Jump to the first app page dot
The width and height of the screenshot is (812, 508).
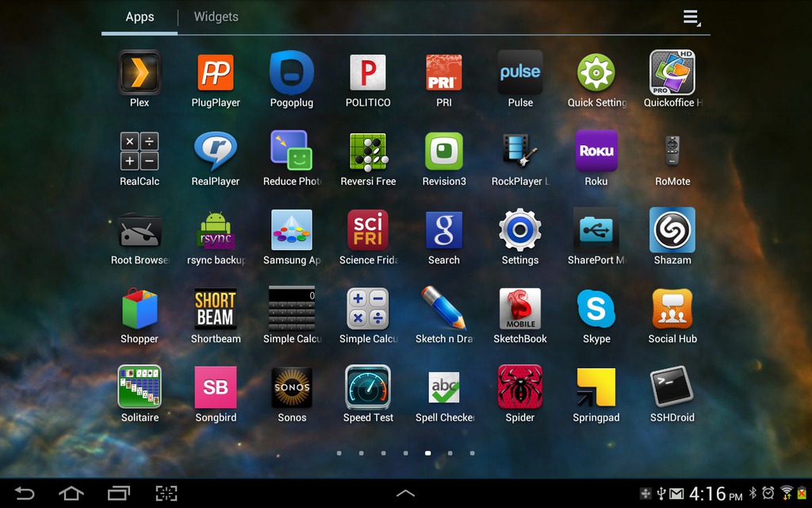click(339, 453)
